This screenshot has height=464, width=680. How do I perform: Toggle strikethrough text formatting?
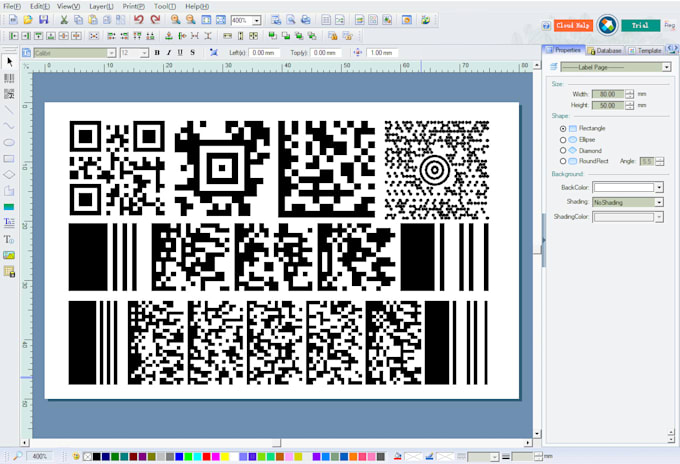(193, 52)
